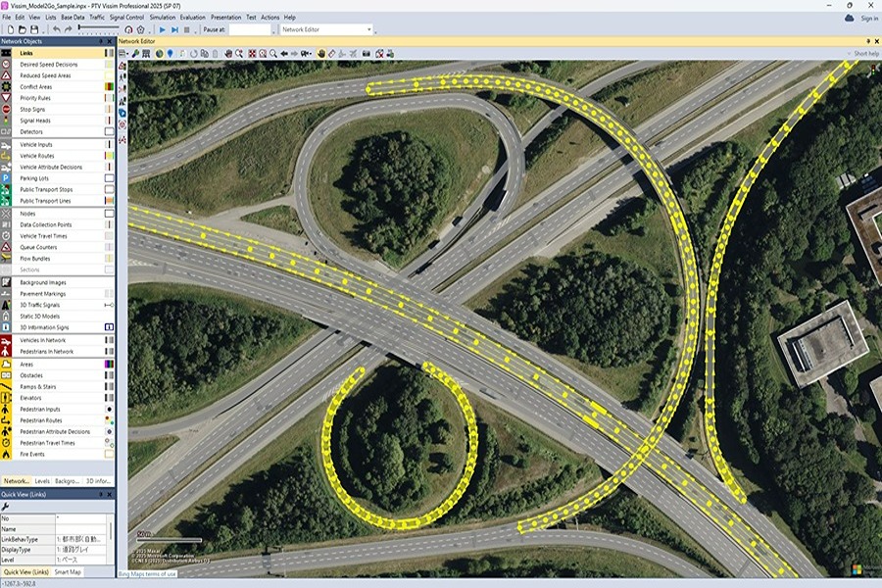This screenshot has height=588, width=882.
Task: Open the network editor layout selection dropdown icon
Action: 123,53
